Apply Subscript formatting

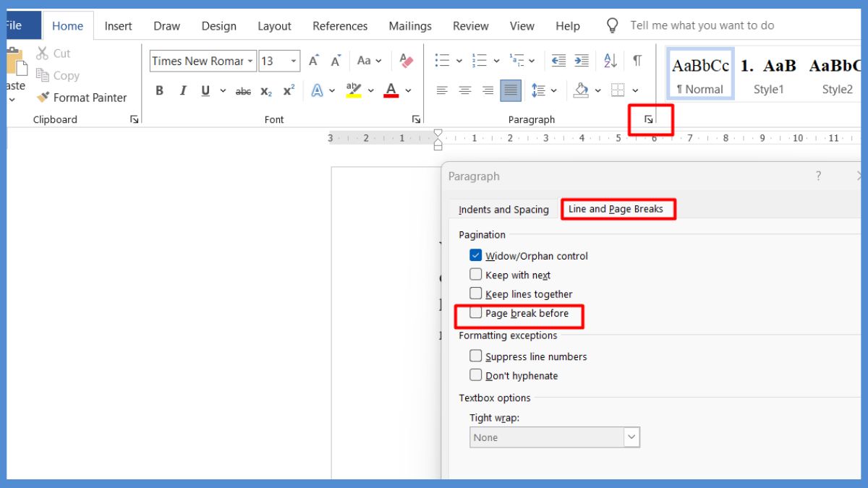(x=266, y=91)
